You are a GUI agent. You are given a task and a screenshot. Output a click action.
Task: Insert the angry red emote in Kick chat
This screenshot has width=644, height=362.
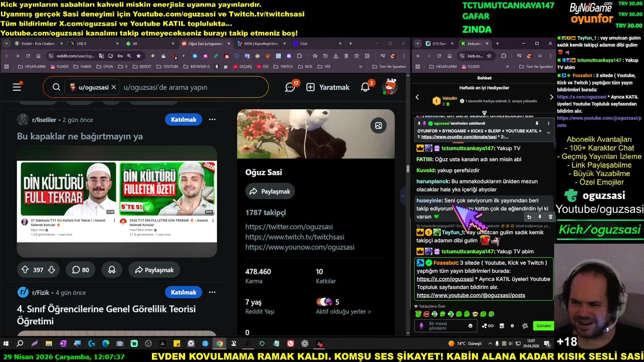click(426, 314)
